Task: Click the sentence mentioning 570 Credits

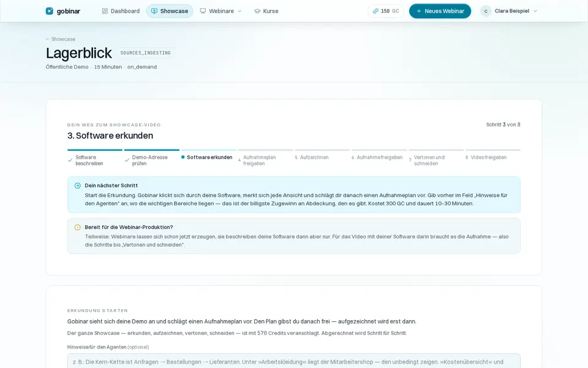Action: pyautogui.click(x=237, y=333)
